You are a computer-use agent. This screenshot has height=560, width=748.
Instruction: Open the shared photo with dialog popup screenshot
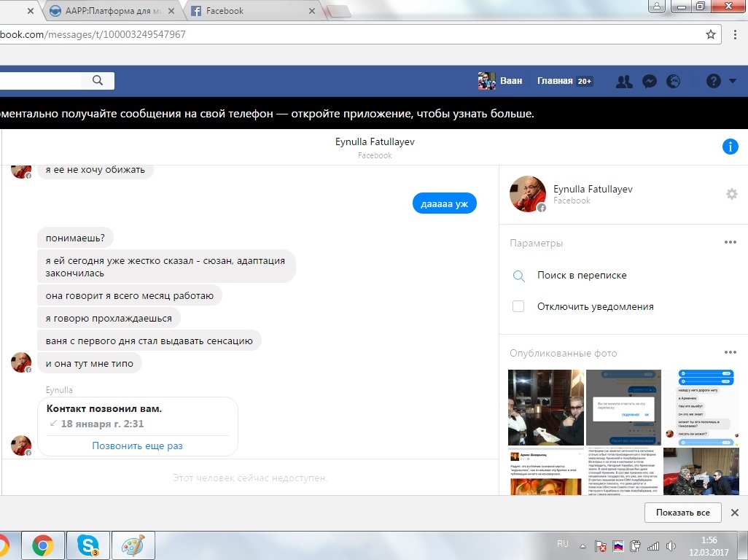click(x=623, y=408)
